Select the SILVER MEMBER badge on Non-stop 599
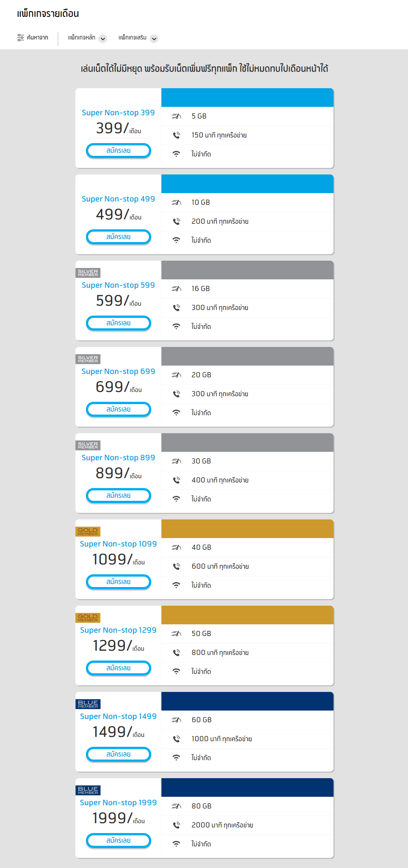The image size is (408, 868). (88, 272)
